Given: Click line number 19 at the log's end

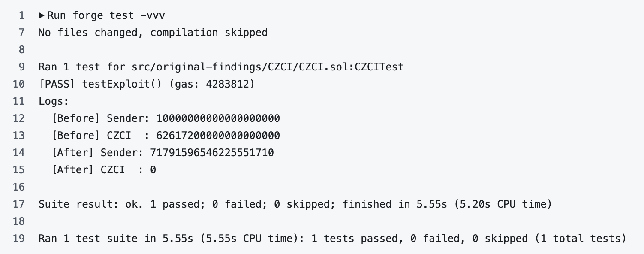Looking at the screenshot, I should (x=19, y=239).
